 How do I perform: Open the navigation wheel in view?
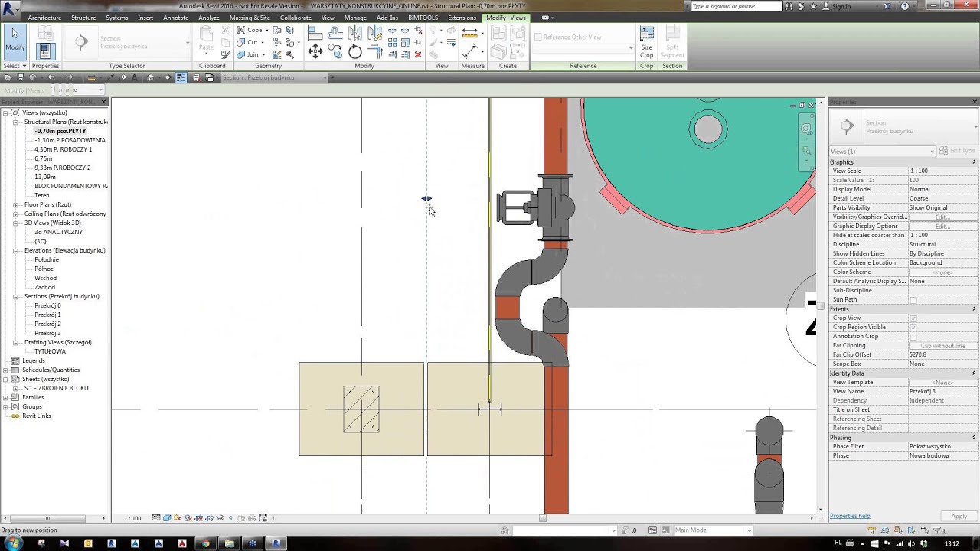click(x=806, y=129)
